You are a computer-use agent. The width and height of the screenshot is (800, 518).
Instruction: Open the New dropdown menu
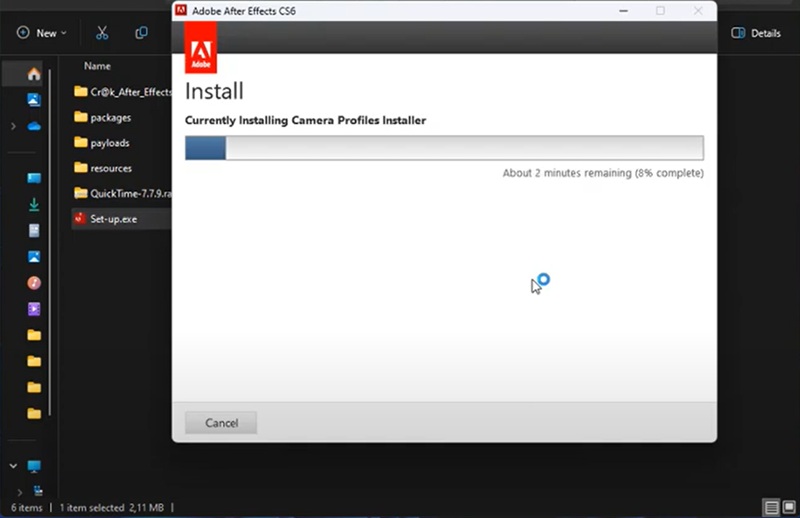pyautogui.click(x=42, y=33)
